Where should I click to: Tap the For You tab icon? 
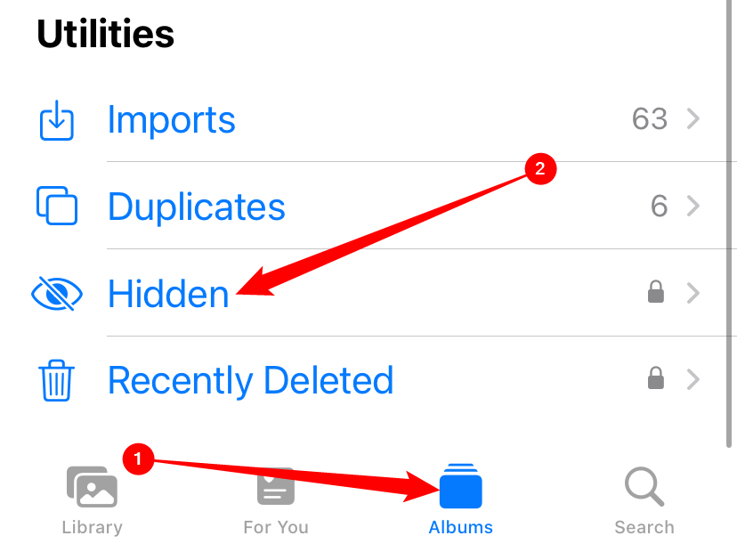coord(276,487)
